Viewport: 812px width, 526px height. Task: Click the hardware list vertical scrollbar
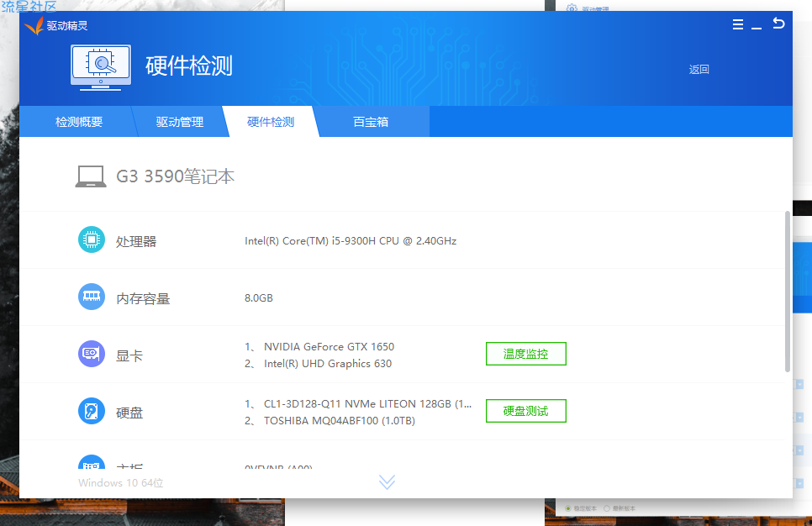pyautogui.click(x=788, y=292)
